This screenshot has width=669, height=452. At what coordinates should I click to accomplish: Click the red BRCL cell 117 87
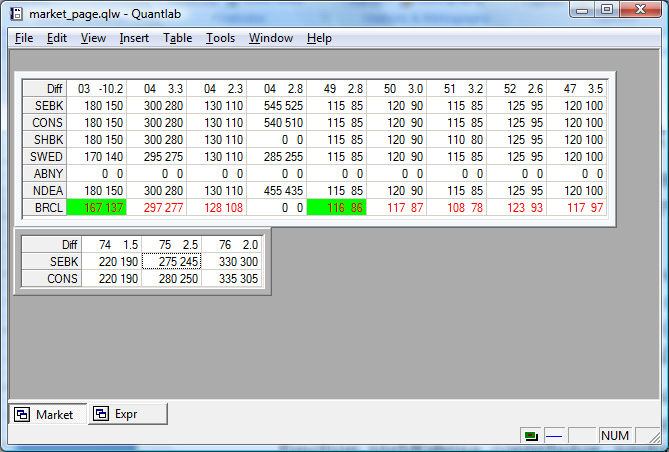(397, 207)
